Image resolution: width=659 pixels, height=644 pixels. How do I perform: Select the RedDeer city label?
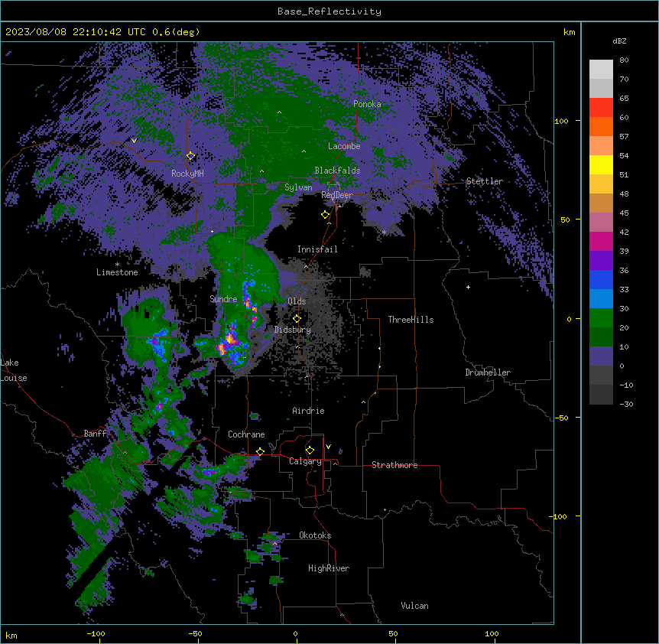(337, 195)
